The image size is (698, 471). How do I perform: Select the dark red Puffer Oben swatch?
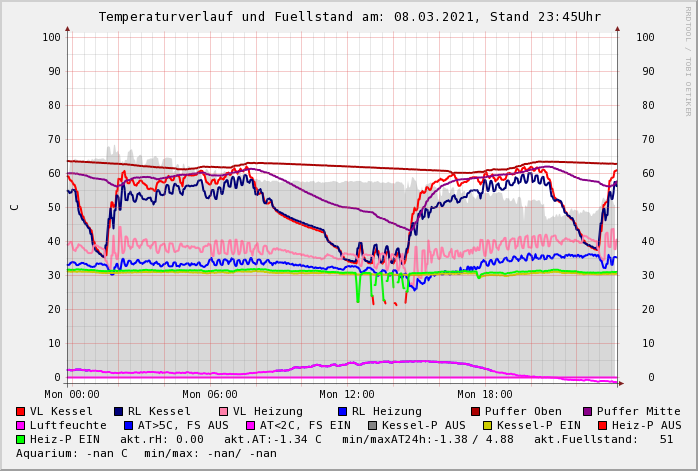475,411
